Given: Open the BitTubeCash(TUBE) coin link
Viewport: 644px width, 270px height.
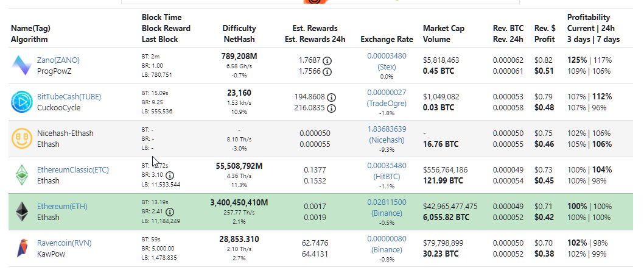Looking at the screenshot, I should pyautogui.click(x=69, y=96).
